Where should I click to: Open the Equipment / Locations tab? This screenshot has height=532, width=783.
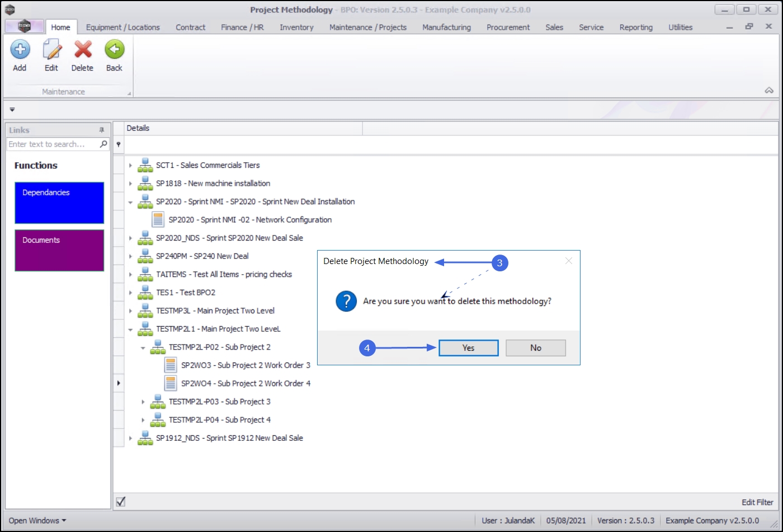pyautogui.click(x=122, y=27)
